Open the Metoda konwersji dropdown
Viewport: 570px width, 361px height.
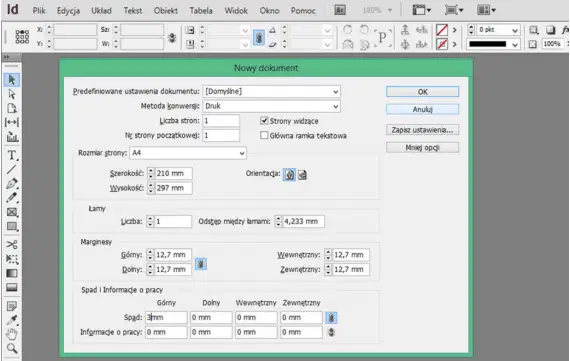(x=272, y=106)
